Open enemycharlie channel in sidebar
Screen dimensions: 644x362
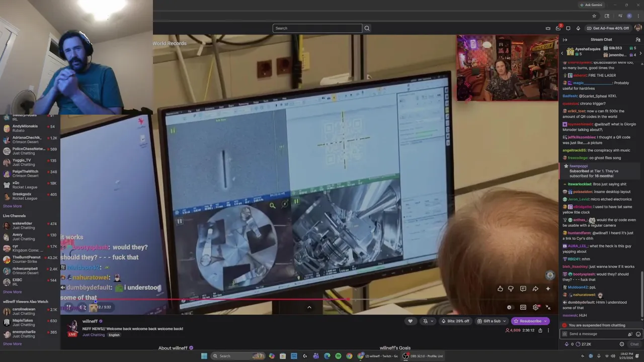pyautogui.click(x=29, y=334)
